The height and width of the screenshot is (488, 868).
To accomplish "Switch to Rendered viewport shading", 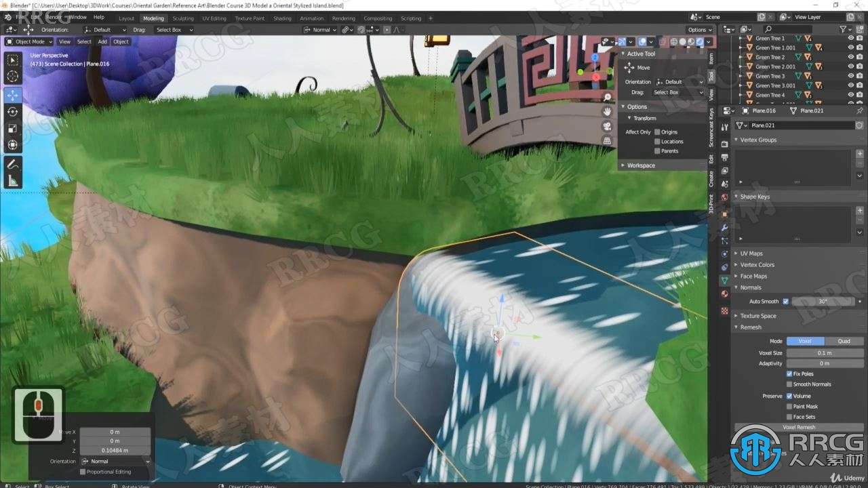I will (x=700, y=42).
